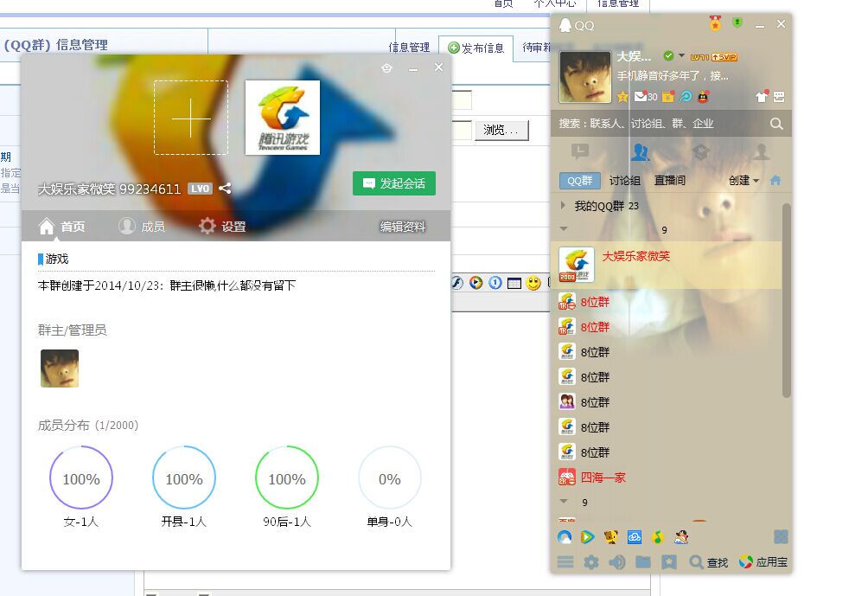Switch to the graduation-cap tab icon in QQ

point(701,151)
